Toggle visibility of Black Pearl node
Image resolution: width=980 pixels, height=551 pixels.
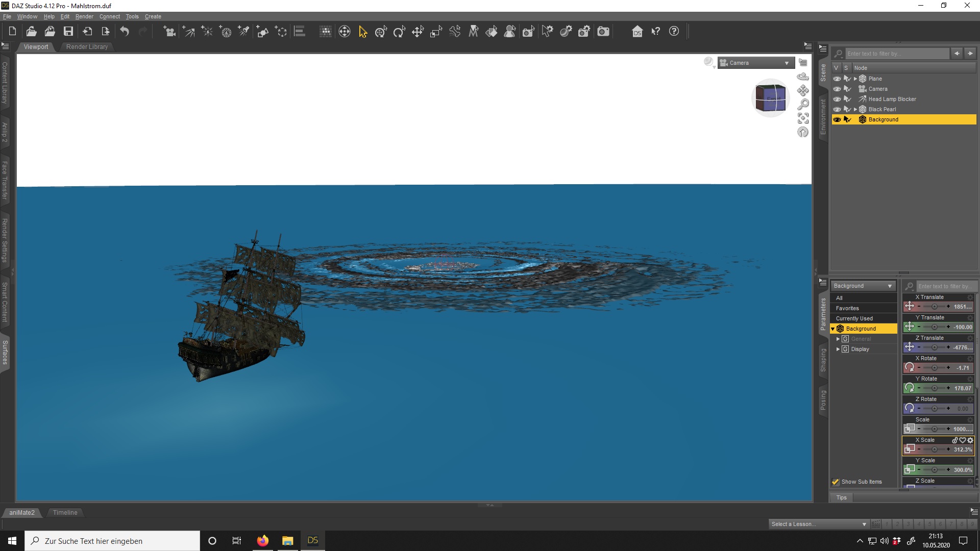click(x=837, y=109)
